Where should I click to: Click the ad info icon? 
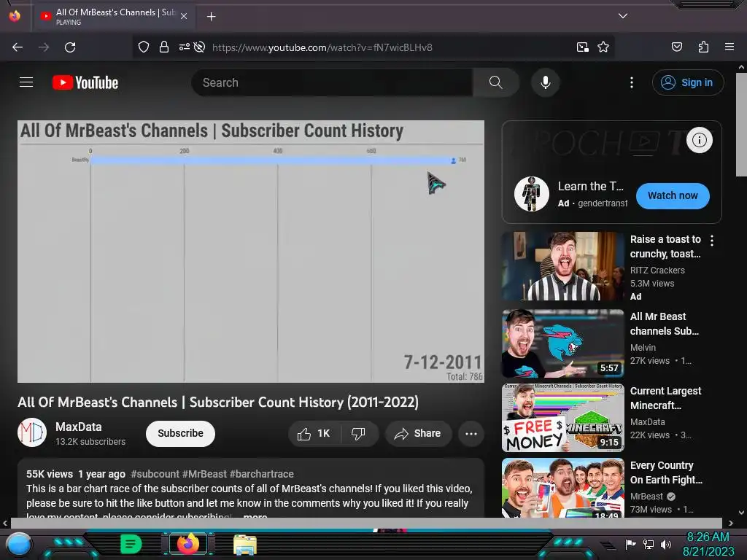tap(699, 140)
